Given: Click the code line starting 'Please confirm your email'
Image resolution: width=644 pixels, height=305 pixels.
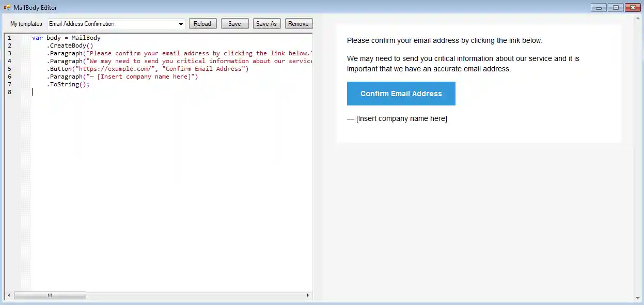Looking at the screenshot, I should pos(179,53).
